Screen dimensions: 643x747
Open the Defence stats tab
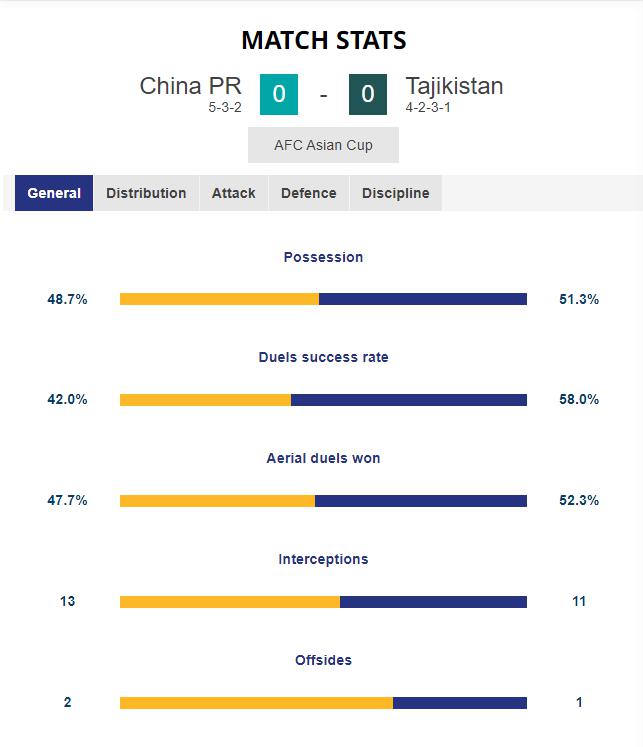coord(309,193)
